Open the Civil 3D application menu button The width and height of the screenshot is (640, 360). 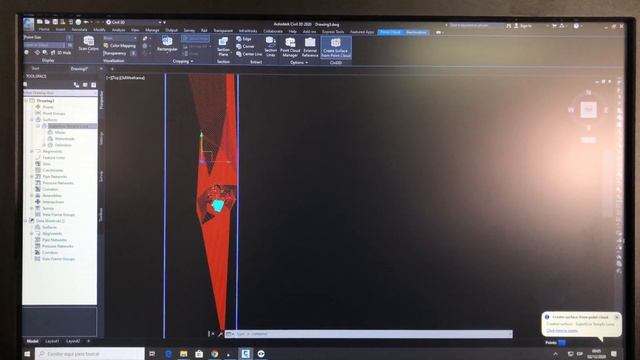pyautogui.click(x=28, y=24)
